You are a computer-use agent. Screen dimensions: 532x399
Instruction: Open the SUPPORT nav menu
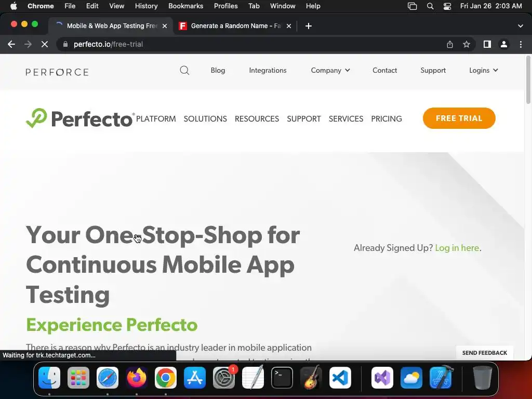pyautogui.click(x=304, y=119)
